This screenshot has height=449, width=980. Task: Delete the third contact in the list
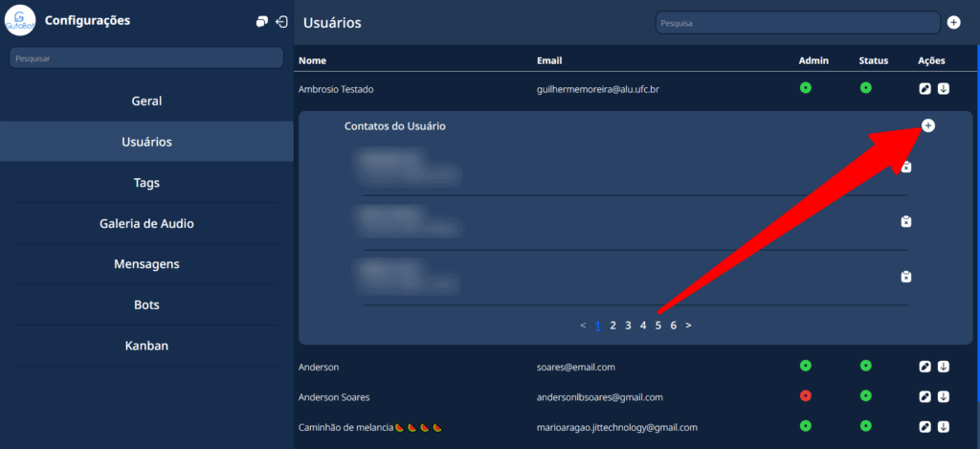tap(906, 277)
